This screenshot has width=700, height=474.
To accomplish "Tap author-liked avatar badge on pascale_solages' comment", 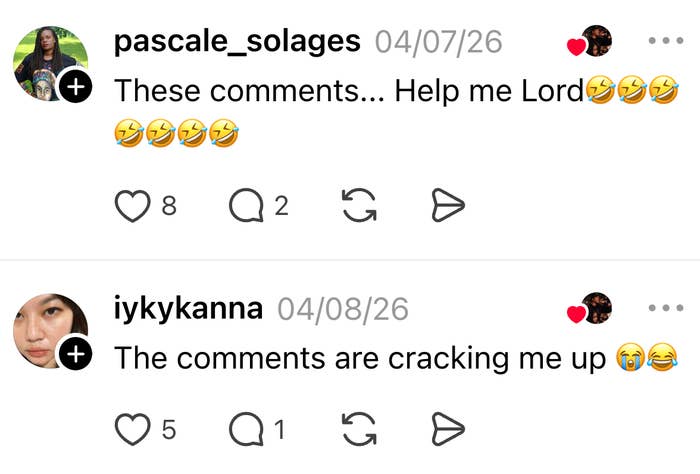I will point(592,42).
